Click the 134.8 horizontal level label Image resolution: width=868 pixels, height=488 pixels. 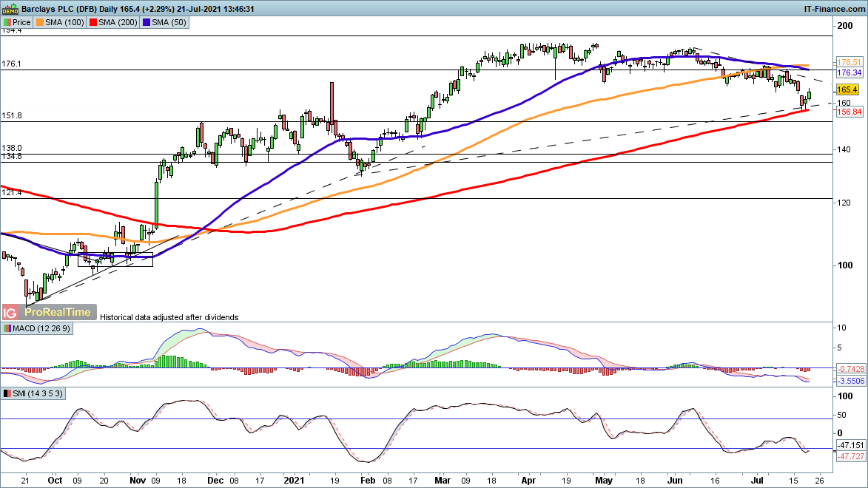12,157
